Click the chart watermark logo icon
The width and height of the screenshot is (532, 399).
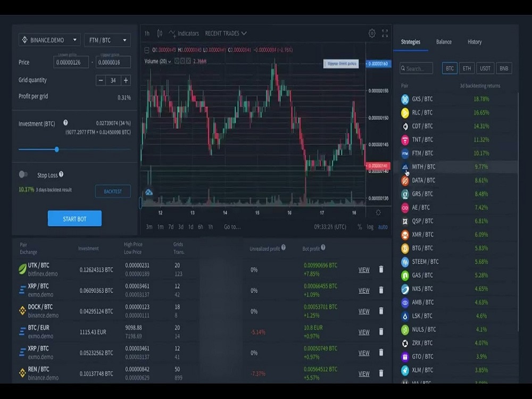point(149,193)
